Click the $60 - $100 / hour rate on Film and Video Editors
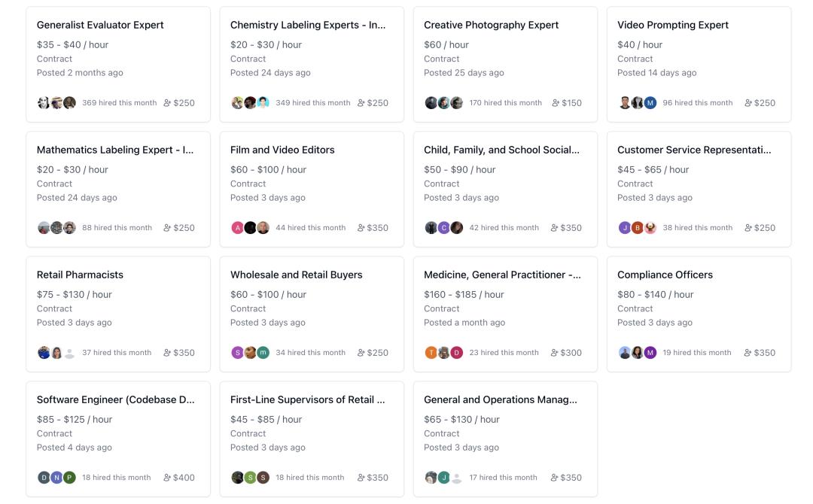813x504 pixels. point(268,169)
